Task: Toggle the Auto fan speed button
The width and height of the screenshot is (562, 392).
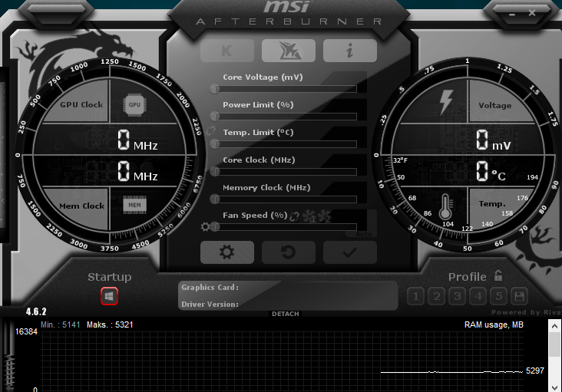Action: [x=363, y=234]
